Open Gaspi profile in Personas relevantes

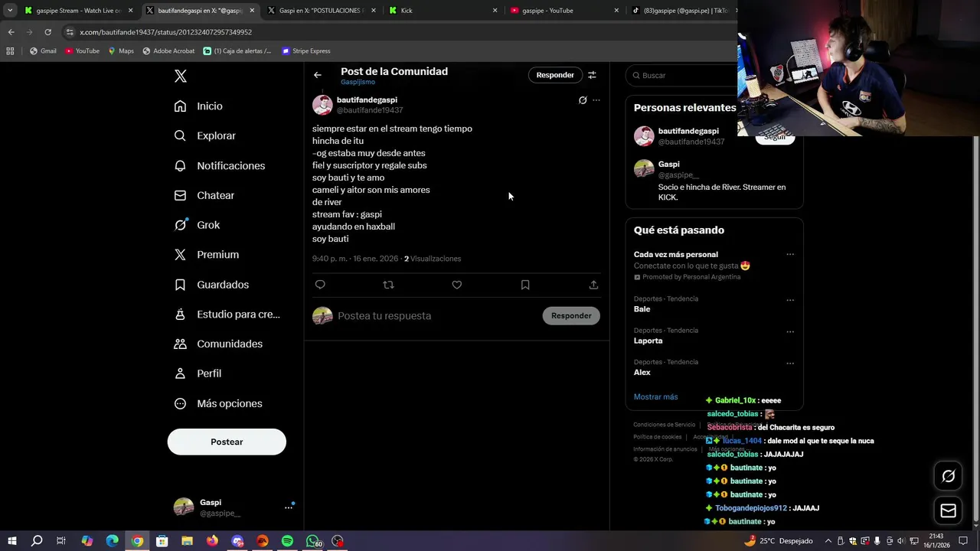point(668,164)
